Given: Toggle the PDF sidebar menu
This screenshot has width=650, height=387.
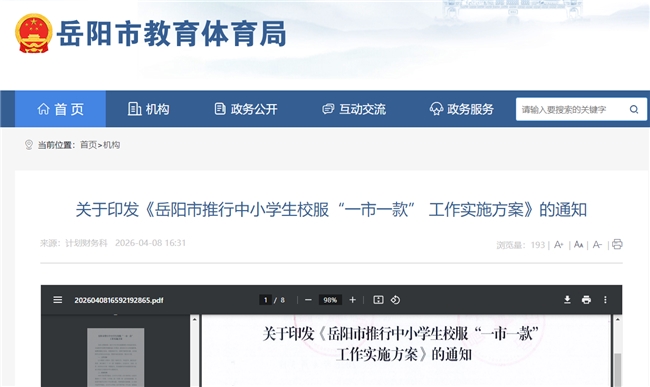Looking at the screenshot, I should [58, 300].
